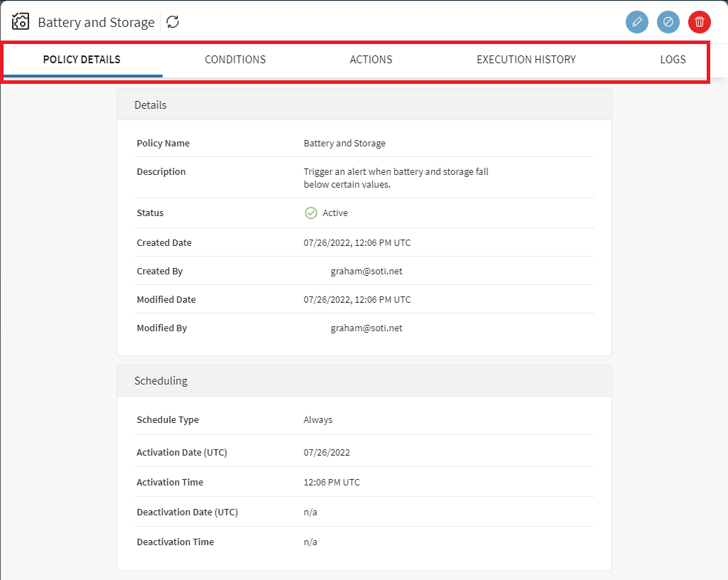The width and height of the screenshot is (728, 580).
Task: Open the Actions tab
Action: click(x=371, y=60)
